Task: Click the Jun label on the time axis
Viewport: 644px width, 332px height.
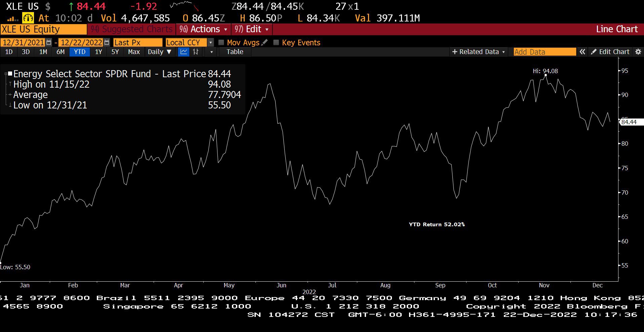Action: pos(281,285)
